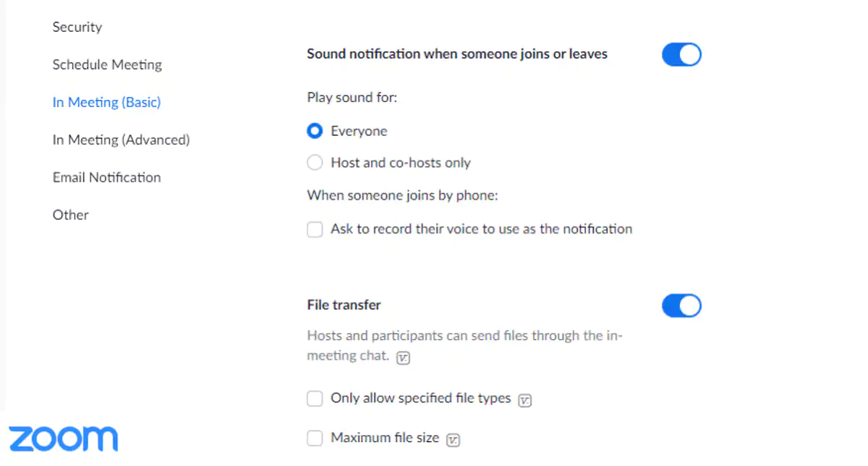Choose 'Host and co-hosts only' radio option

click(x=315, y=163)
